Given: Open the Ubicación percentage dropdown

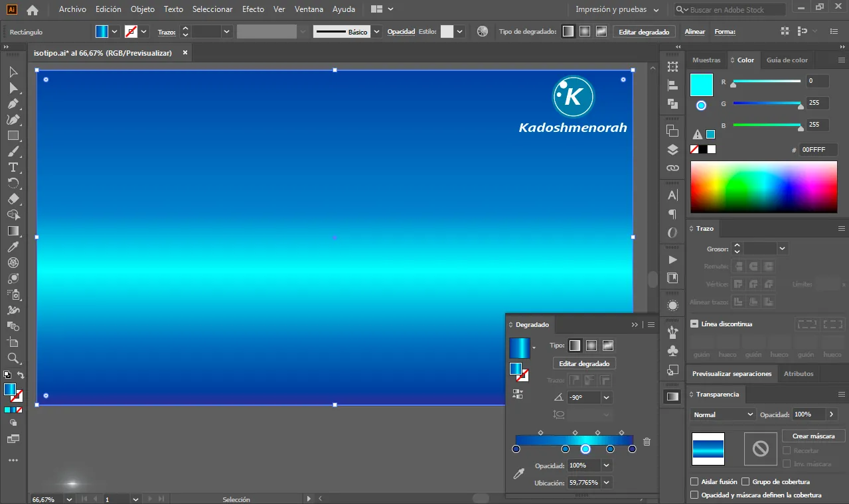Looking at the screenshot, I should click(x=606, y=483).
